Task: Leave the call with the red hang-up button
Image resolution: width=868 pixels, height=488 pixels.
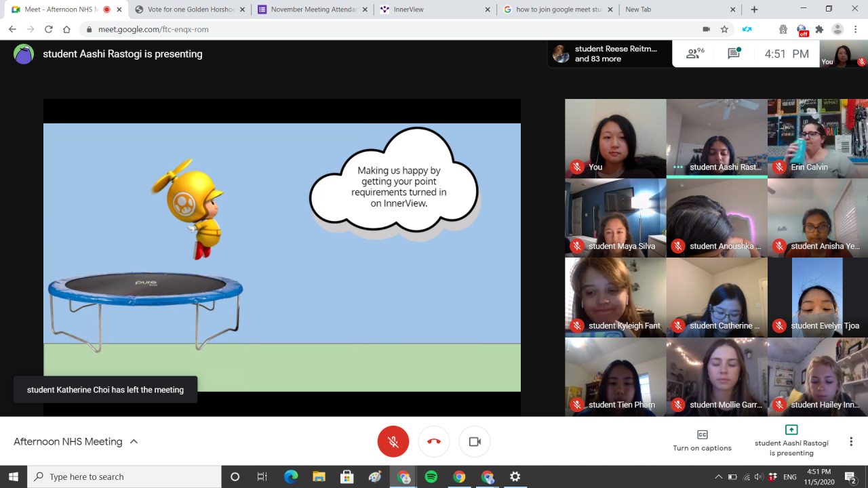Action: pos(434,441)
